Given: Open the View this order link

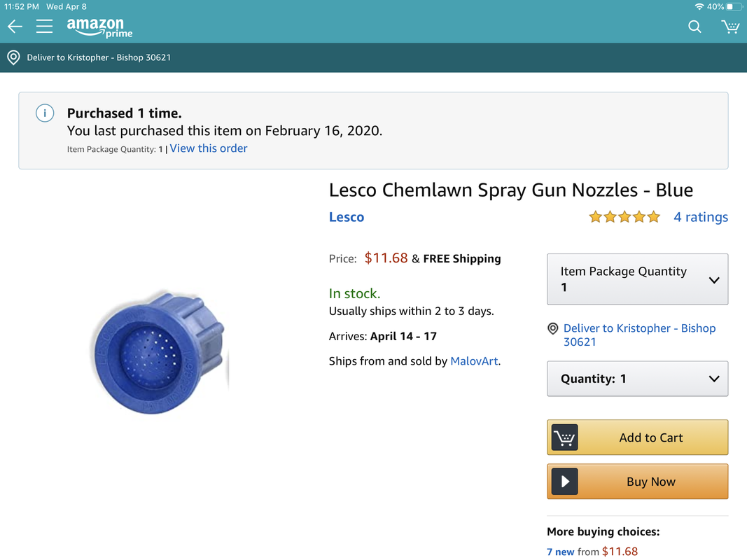Looking at the screenshot, I should click(209, 148).
